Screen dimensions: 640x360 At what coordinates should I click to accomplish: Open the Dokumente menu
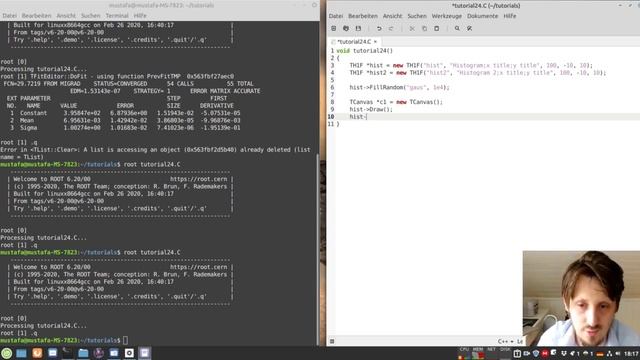[482, 16]
